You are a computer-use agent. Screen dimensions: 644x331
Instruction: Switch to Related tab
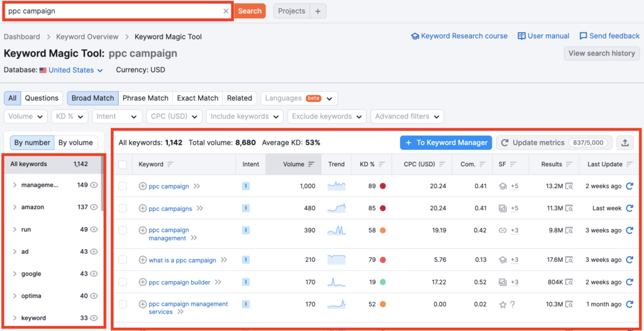pyautogui.click(x=240, y=98)
